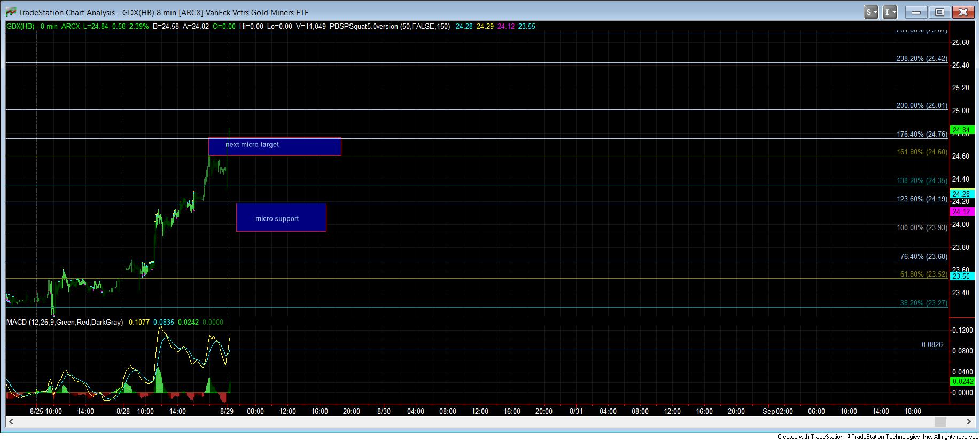Viewport: 980px width, 440px height.
Task: Click the L=24.84 last price value
Action: (x=95, y=26)
